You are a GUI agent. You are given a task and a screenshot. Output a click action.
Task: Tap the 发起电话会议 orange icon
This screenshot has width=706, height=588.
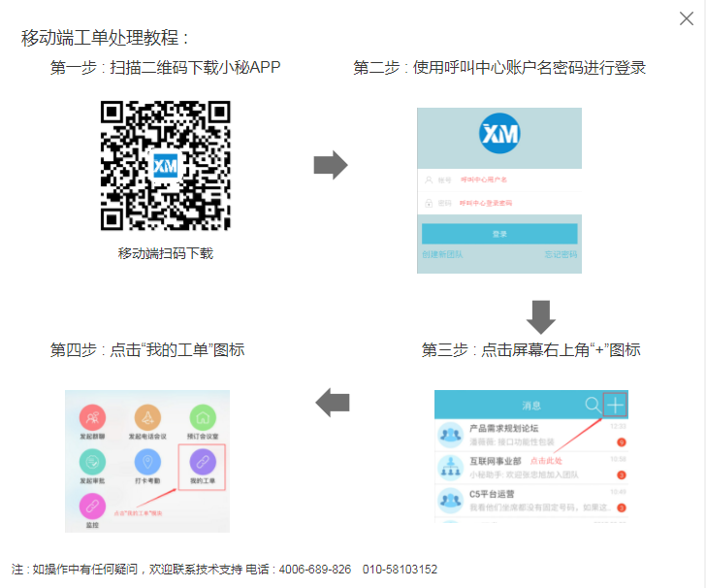pyautogui.click(x=147, y=418)
